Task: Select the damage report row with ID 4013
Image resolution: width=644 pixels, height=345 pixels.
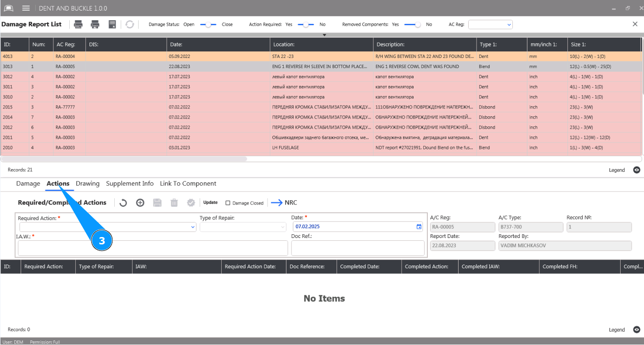Action: pos(321,57)
